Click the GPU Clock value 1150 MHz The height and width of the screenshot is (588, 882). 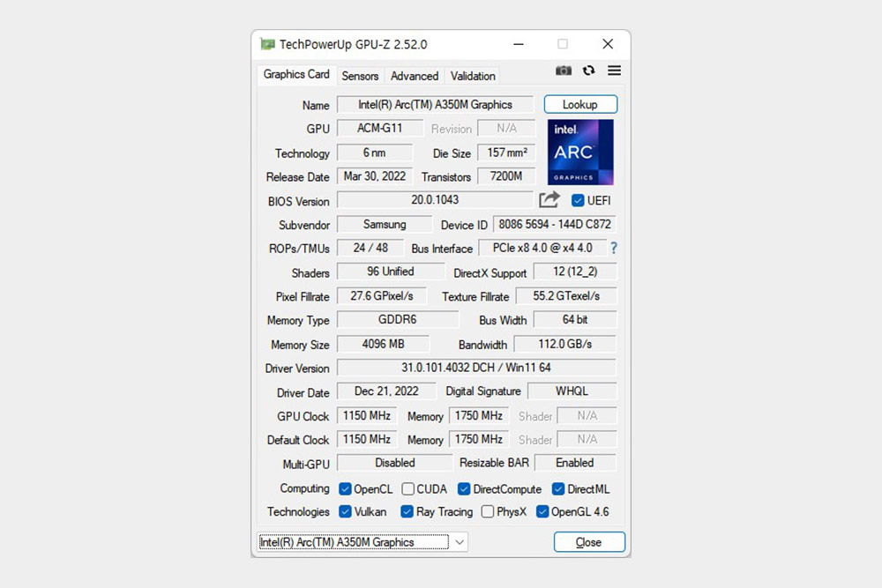(367, 415)
